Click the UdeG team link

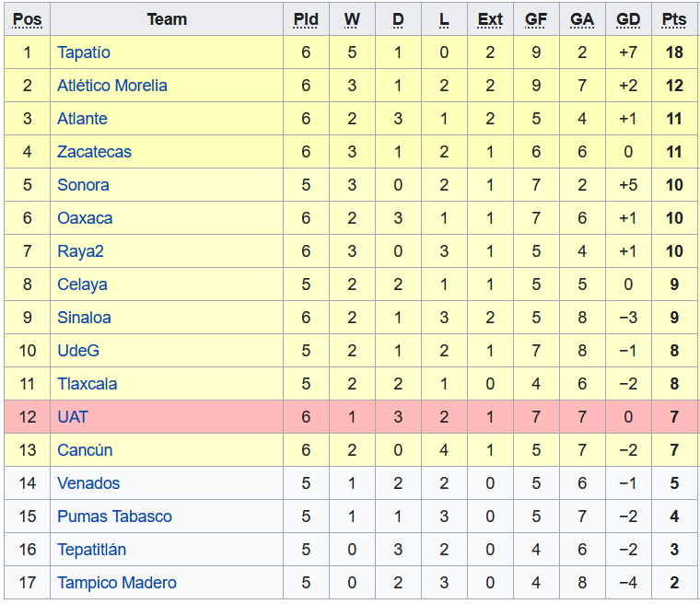pos(78,351)
